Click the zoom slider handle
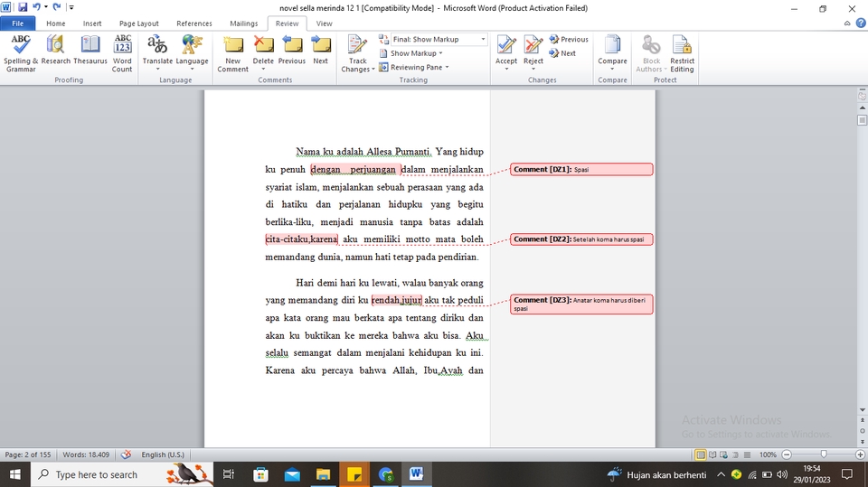The image size is (868, 487). (x=824, y=454)
